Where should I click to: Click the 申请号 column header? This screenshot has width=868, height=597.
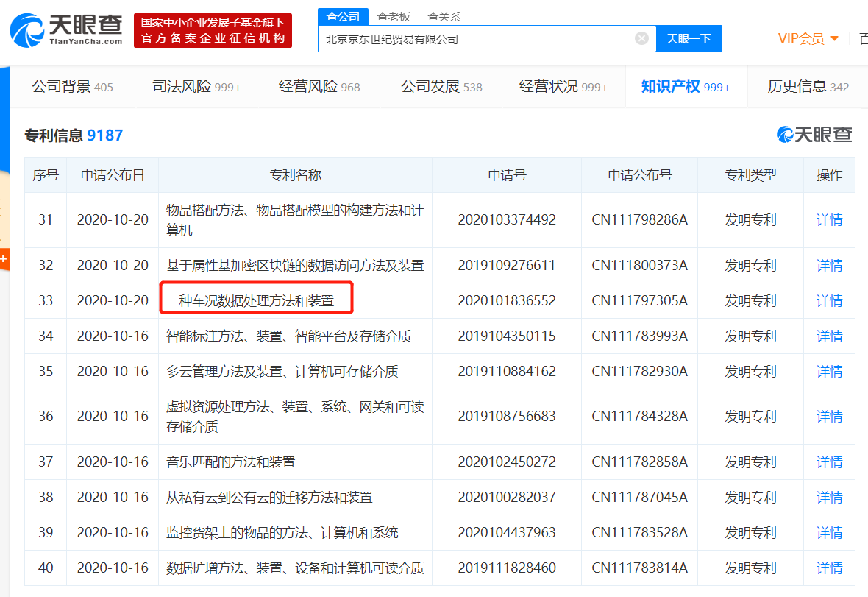click(507, 175)
